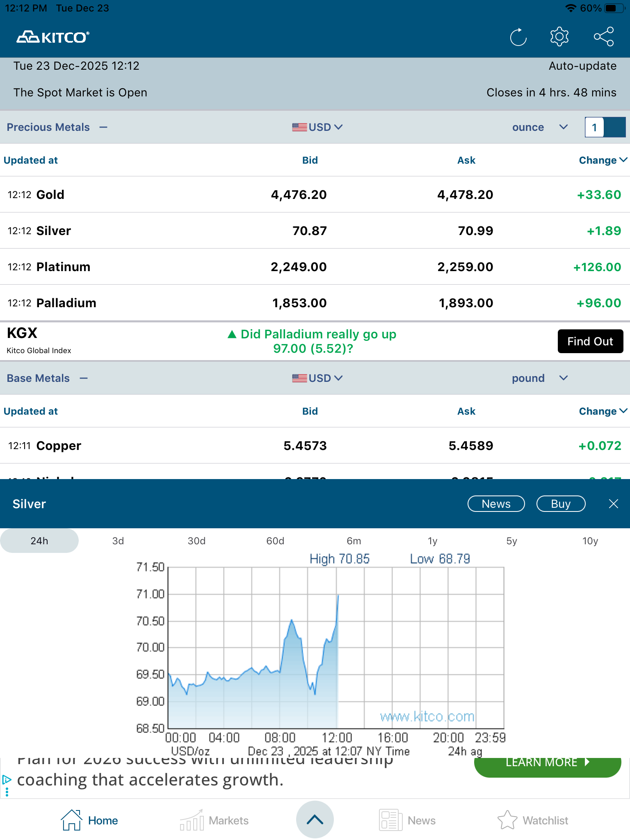Tap Palladium ask price 1,893.00
The height and width of the screenshot is (840, 630).
click(466, 303)
